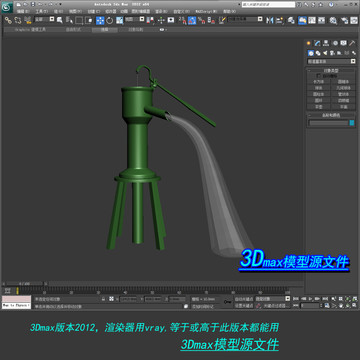Open the 标准基本体 primitives dropdown
This screenshot has height=360, width=360.
point(331,61)
